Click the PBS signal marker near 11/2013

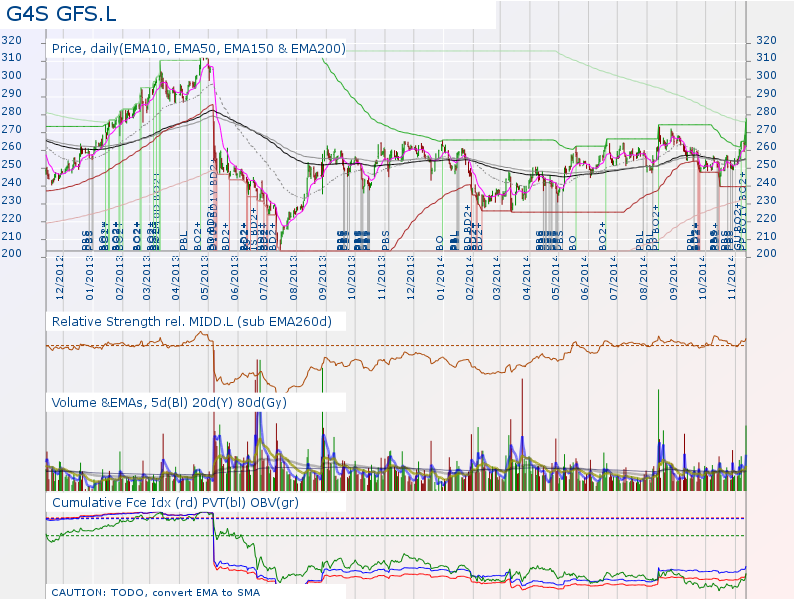pos(387,240)
